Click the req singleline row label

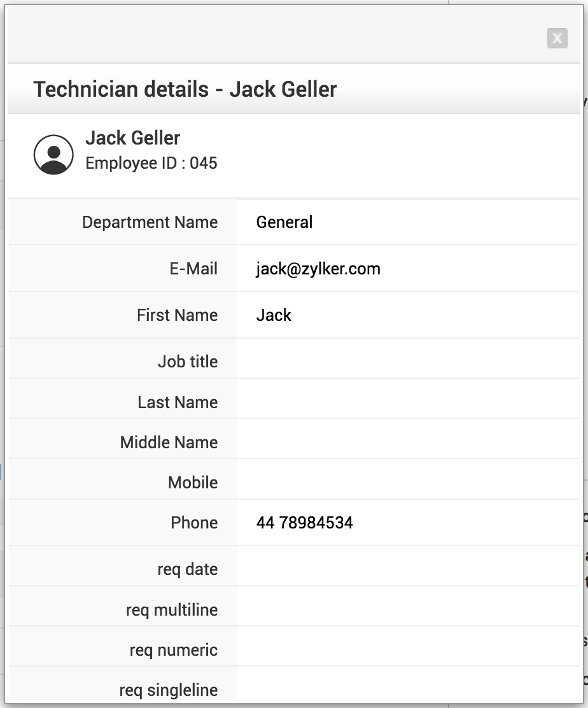[169, 690]
